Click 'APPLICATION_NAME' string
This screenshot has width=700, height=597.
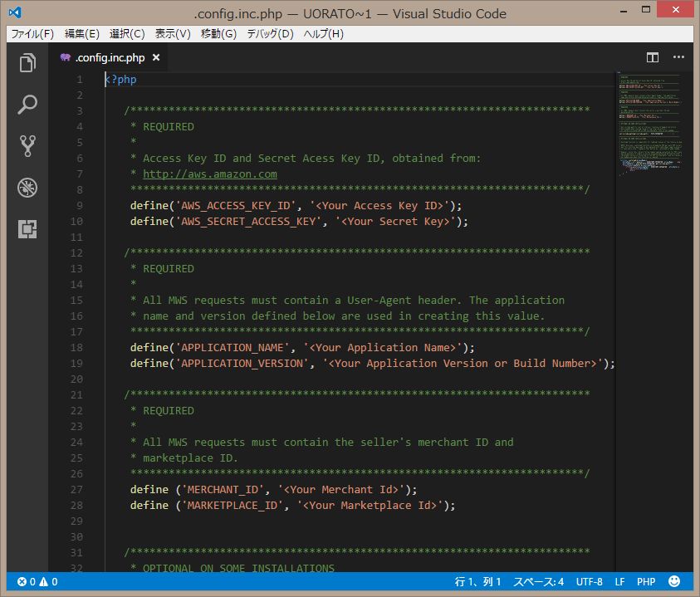(233, 347)
